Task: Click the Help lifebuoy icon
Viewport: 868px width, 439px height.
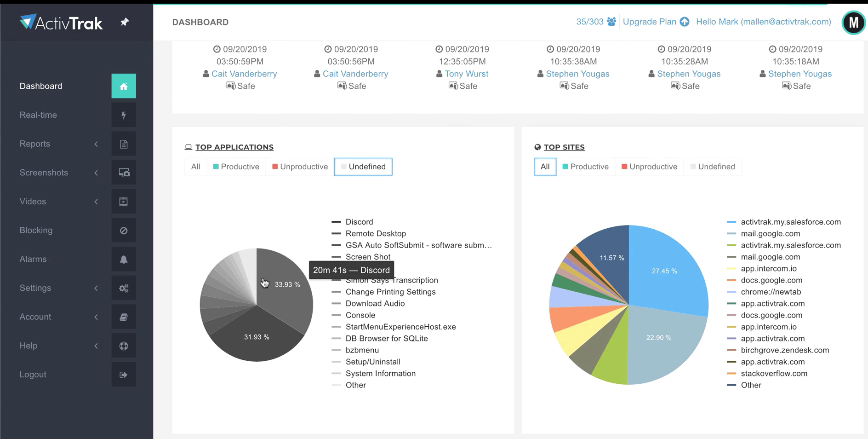Action: (x=124, y=346)
